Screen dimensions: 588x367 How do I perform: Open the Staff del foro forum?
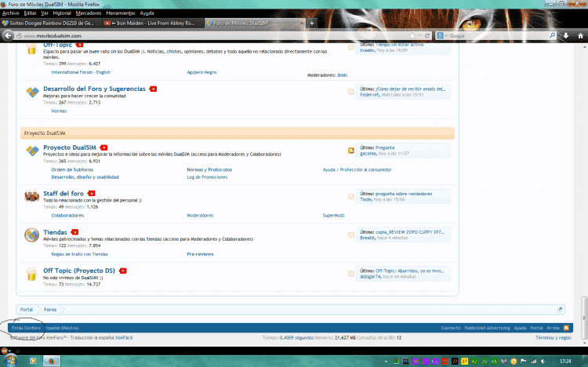pos(64,194)
